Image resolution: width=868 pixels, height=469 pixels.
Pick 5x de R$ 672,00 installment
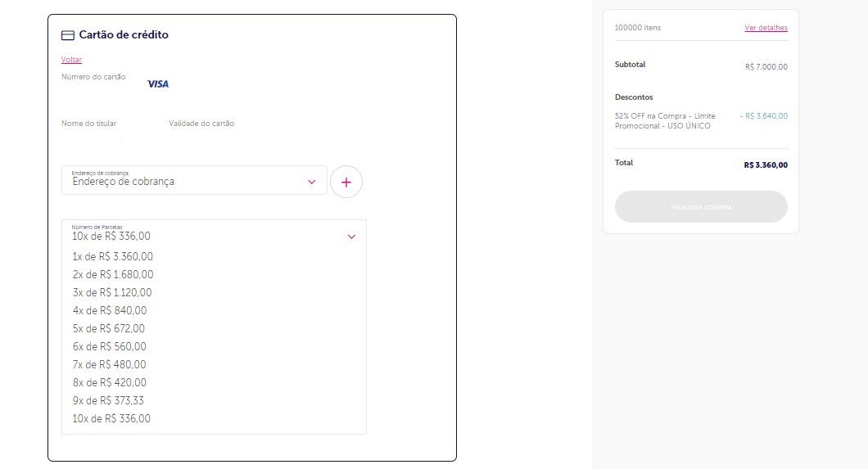pyautogui.click(x=214, y=328)
